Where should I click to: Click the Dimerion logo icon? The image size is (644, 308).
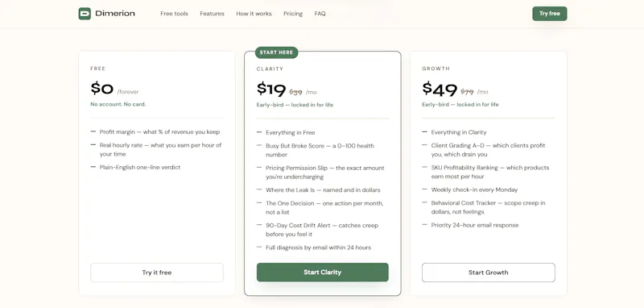pyautogui.click(x=85, y=14)
